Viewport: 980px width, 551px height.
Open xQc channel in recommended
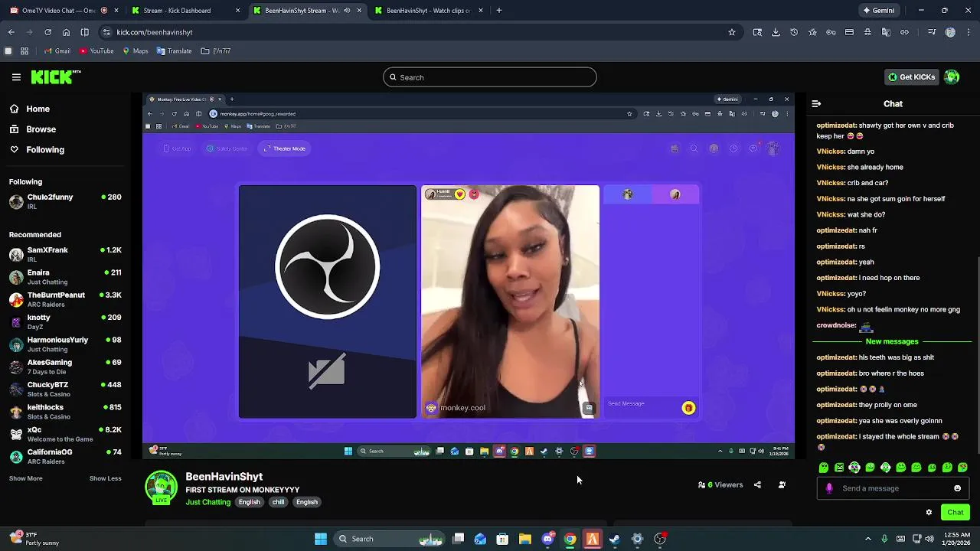pos(65,434)
